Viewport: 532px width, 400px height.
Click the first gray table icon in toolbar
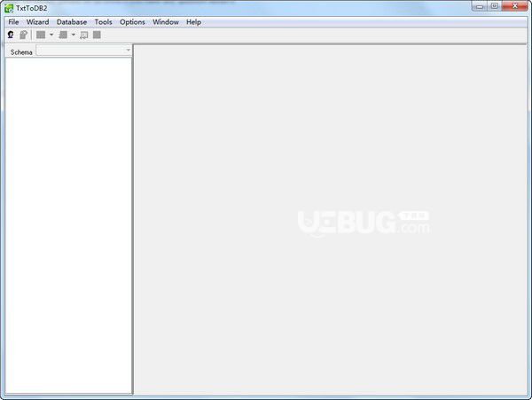pos(41,35)
